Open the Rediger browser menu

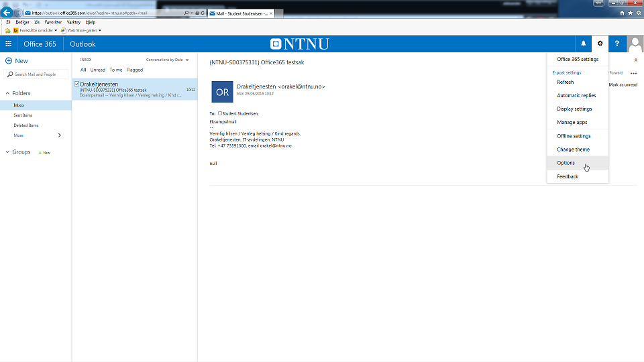(22, 22)
